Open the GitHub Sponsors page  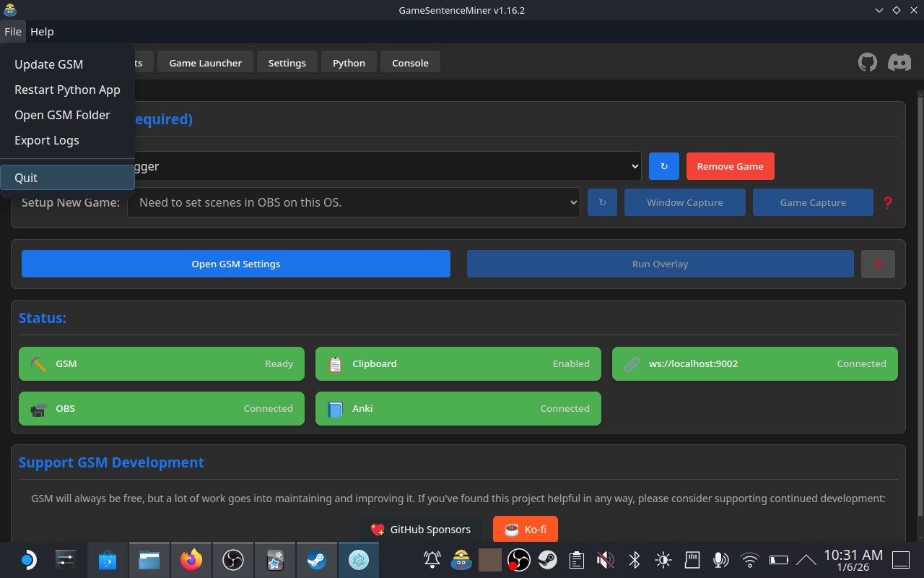[421, 529]
